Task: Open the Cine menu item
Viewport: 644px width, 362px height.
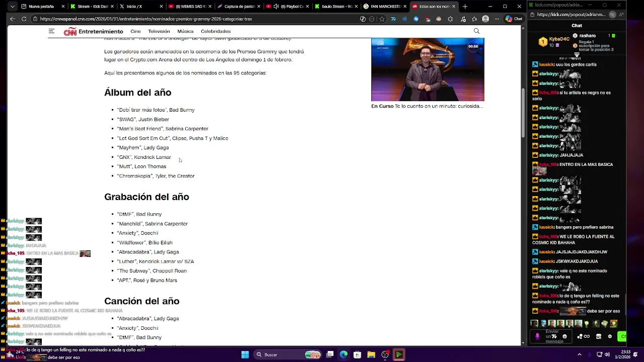Action: 135,31
